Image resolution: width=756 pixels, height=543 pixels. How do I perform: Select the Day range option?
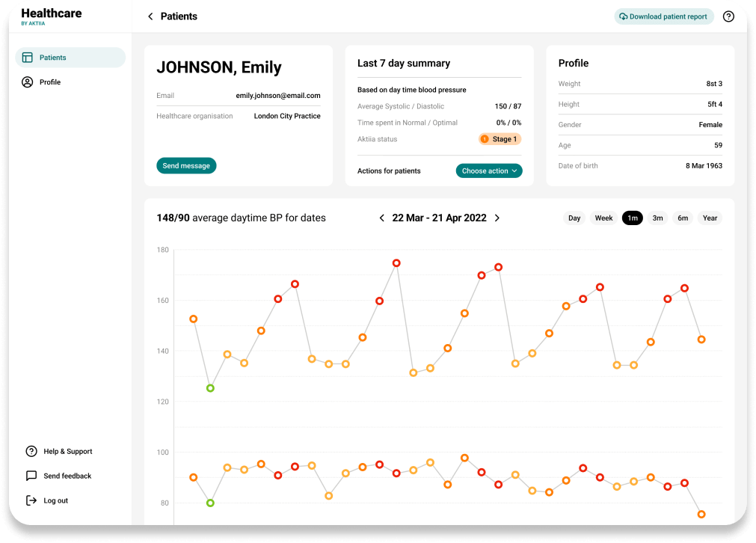(574, 218)
